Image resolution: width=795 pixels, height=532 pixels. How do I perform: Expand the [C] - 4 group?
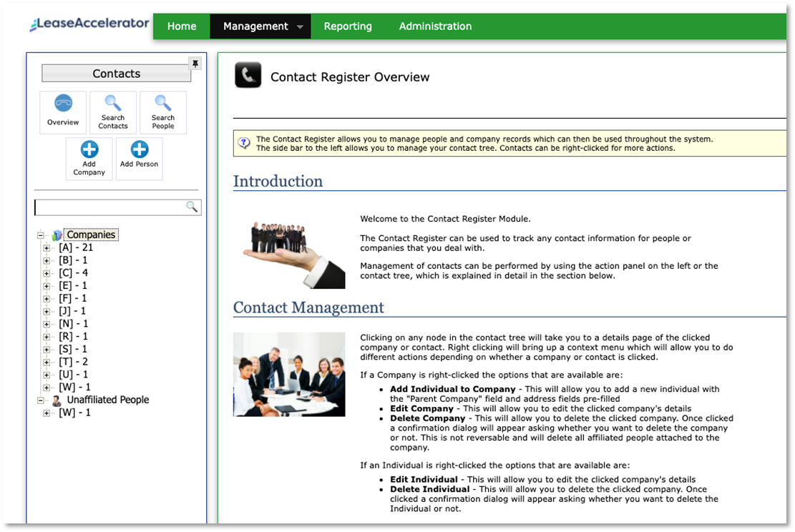pyautogui.click(x=47, y=273)
